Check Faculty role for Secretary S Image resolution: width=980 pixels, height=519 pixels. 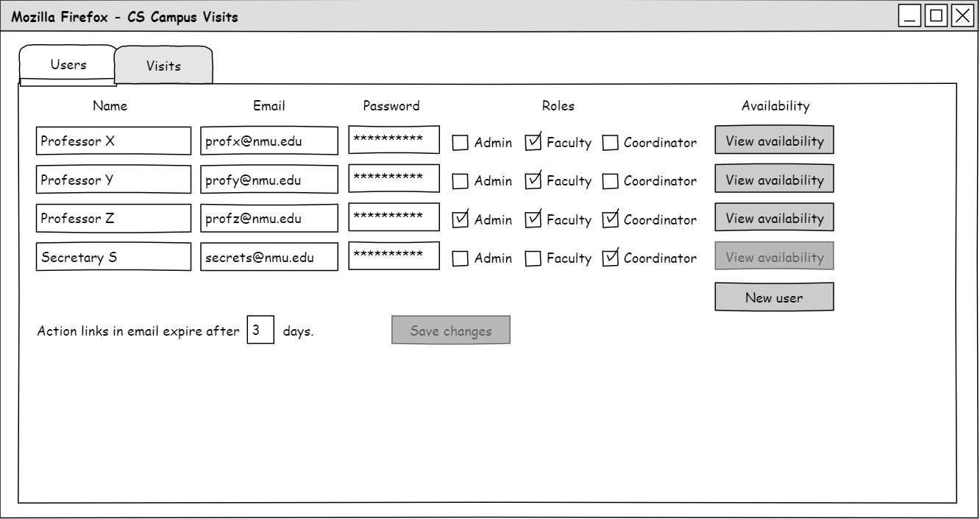point(533,258)
